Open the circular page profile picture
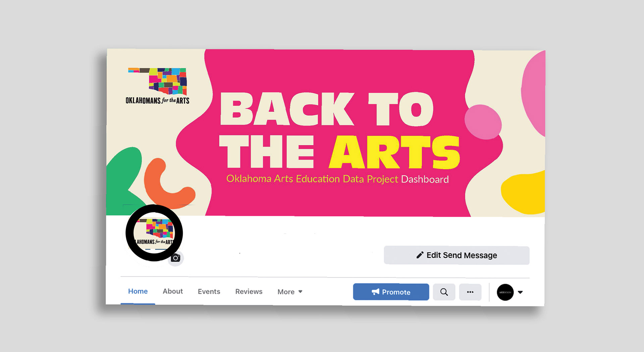The width and height of the screenshot is (644, 352). coord(154,233)
